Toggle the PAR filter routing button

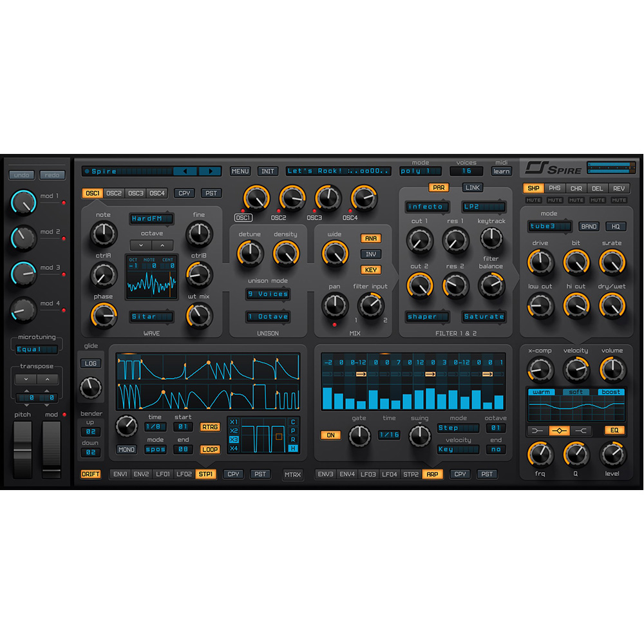click(439, 187)
